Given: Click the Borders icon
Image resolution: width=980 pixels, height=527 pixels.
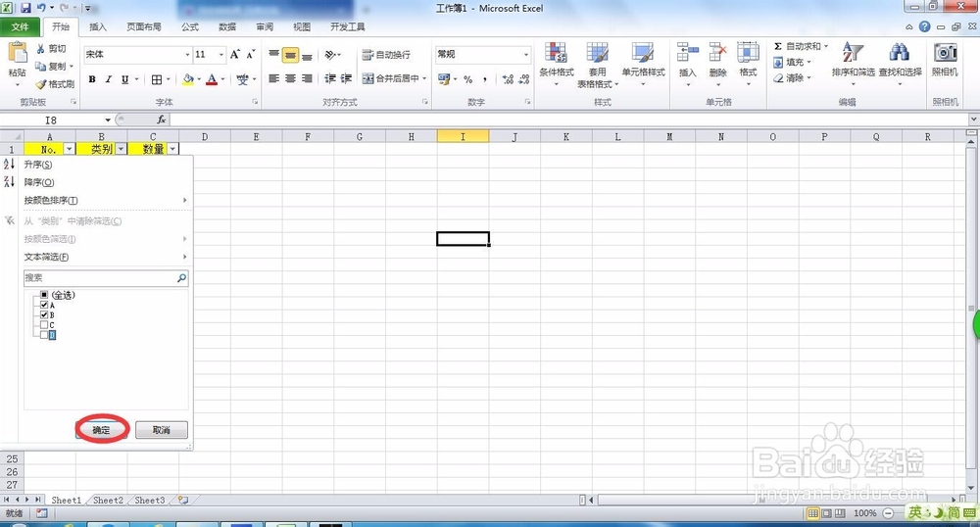Looking at the screenshot, I should (x=157, y=79).
